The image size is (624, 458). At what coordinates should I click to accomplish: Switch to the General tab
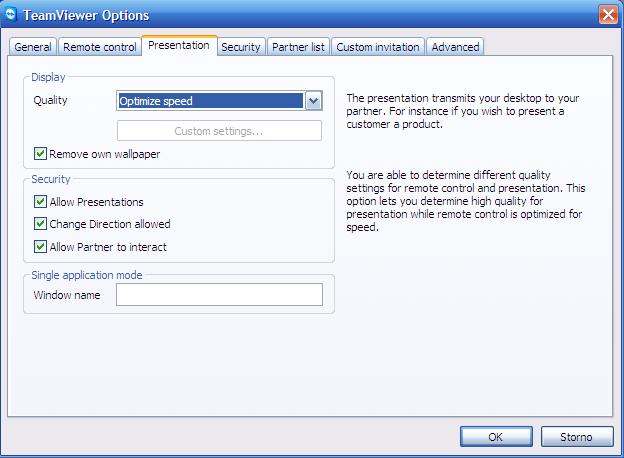coord(33,47)
